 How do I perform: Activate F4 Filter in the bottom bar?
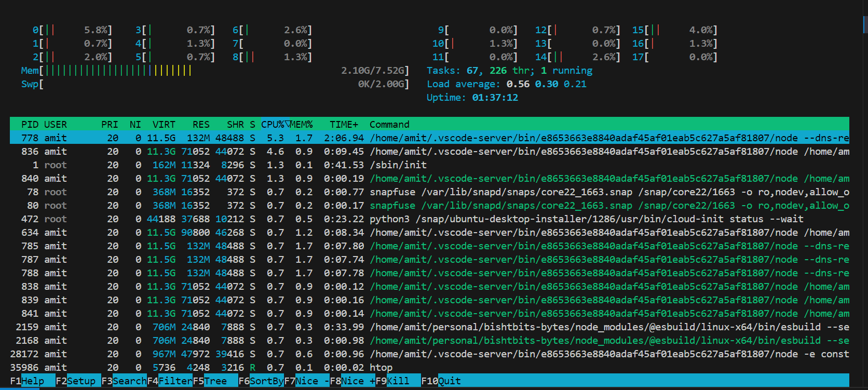tap(170, 381)
